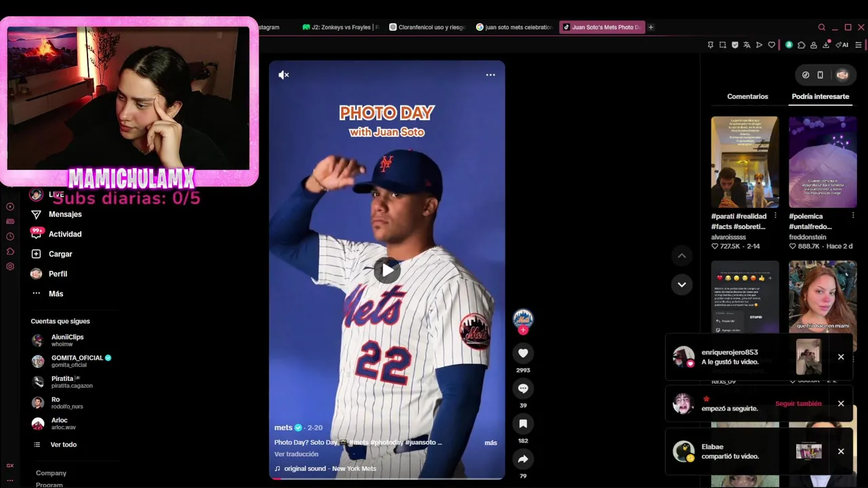Open the 'mets' username link
This screenshot has width=868, height=488.
pos(283,428)
